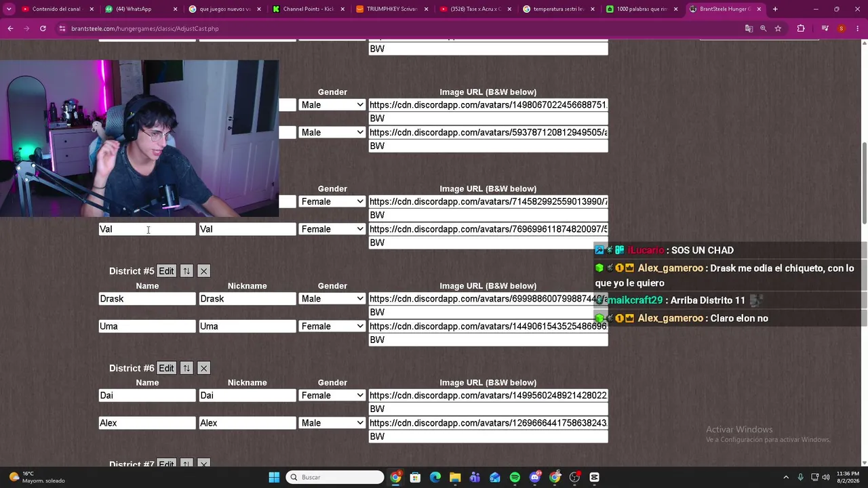Click Alex's image URL field

[x=488, y=423]
